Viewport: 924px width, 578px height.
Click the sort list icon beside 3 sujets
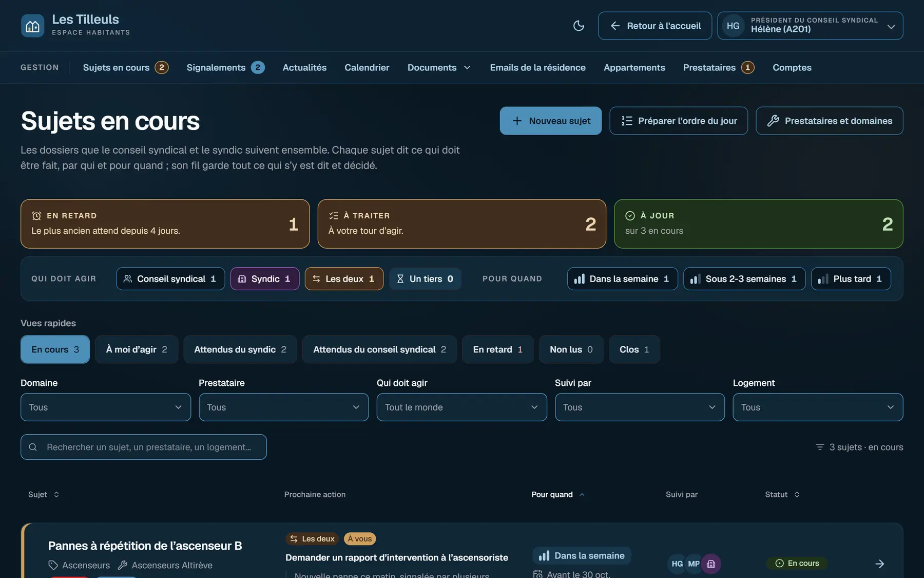point(820,447)
